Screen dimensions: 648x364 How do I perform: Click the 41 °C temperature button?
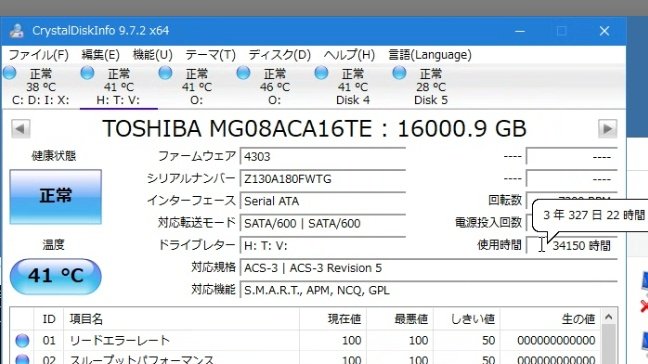tap(56, 276)
